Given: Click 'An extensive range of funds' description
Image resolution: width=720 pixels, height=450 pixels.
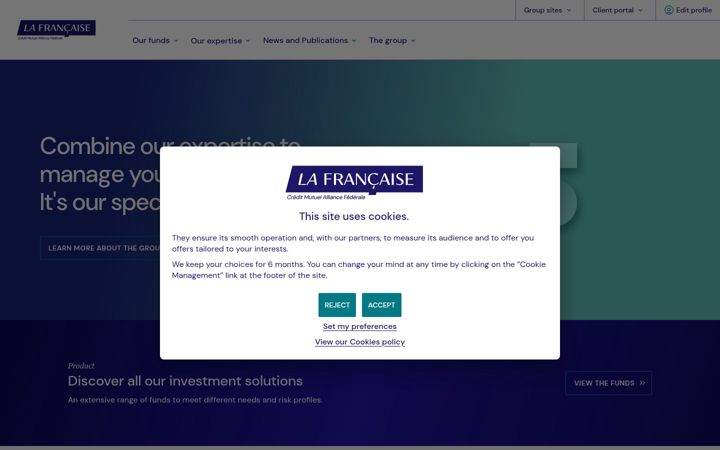Looking at the screenshot, I should point(195,400).
